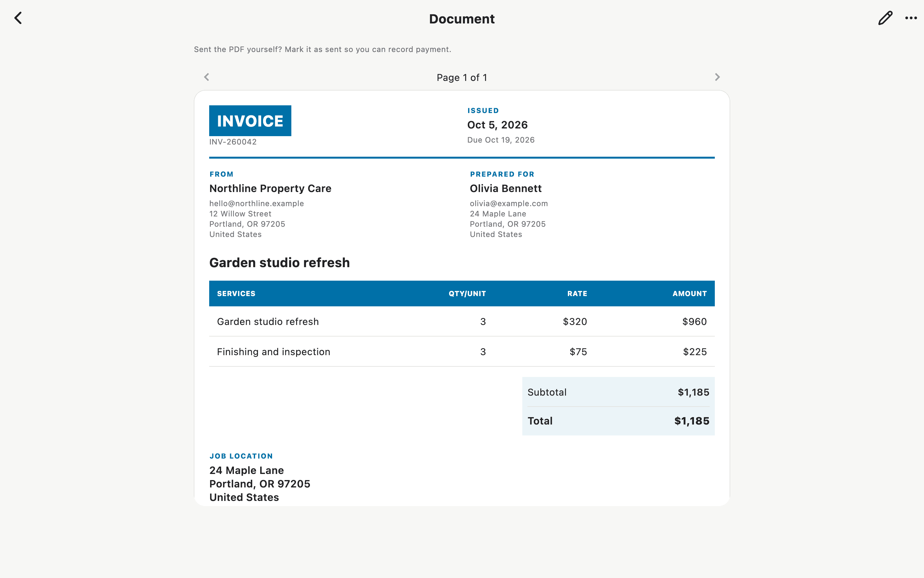924x578 pixels.
Task: Go to previous page chevron
Action: (207, 77)
